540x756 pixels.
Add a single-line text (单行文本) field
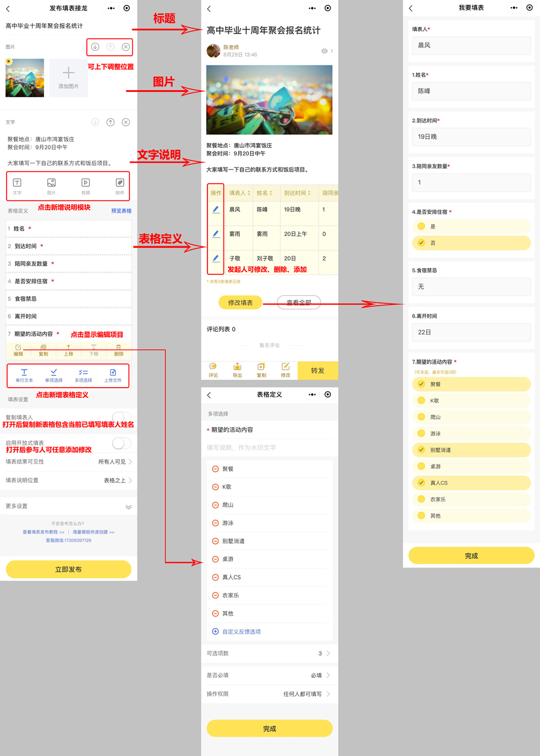pyautogui.click(x=24, y=375)
